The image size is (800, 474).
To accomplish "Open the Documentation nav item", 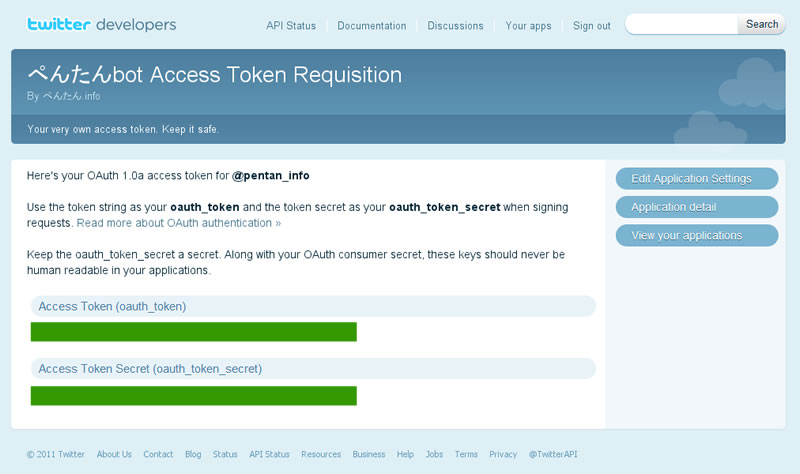I will [x=371, y=26].
